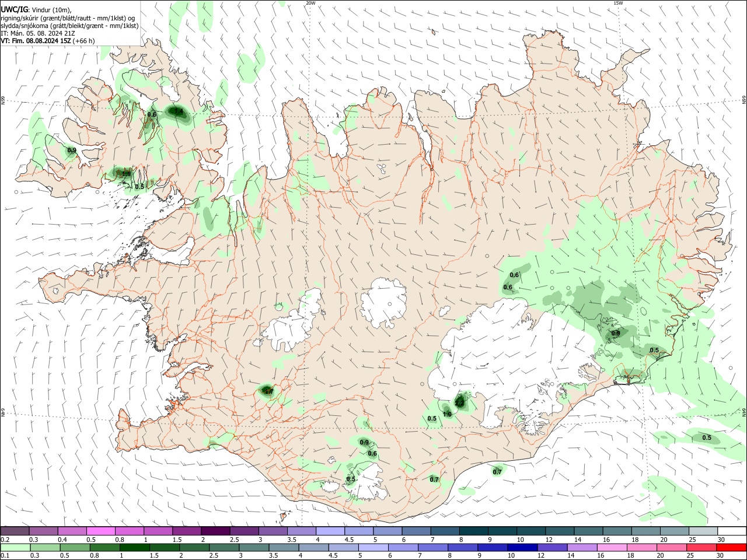Click the 1.0 precipitation value on the map
747x560 pixels.
click(447, 414)
